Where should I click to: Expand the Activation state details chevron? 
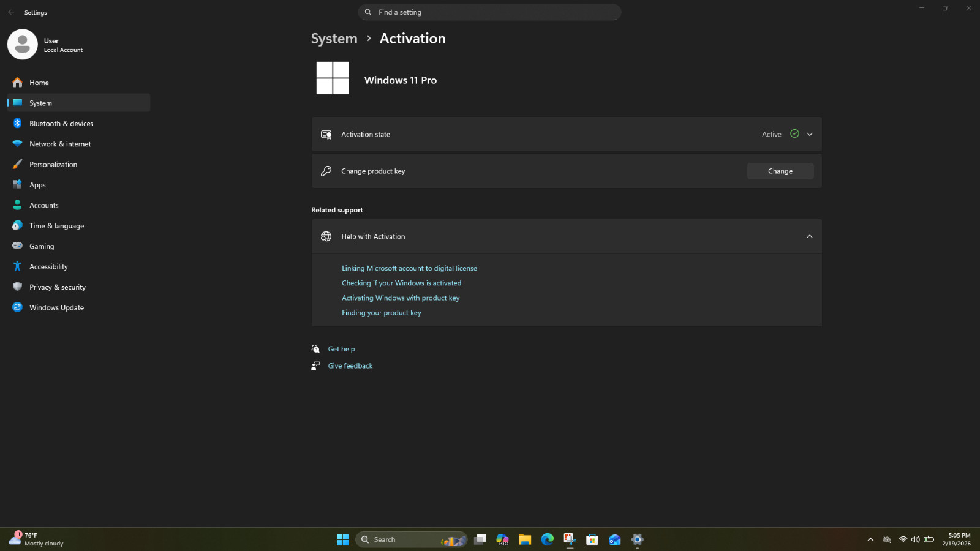810,135
